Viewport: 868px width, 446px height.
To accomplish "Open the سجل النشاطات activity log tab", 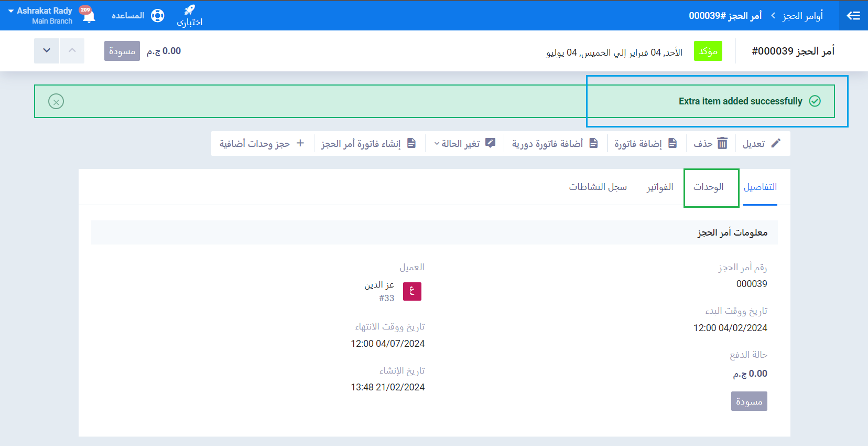I will (598, 187).
